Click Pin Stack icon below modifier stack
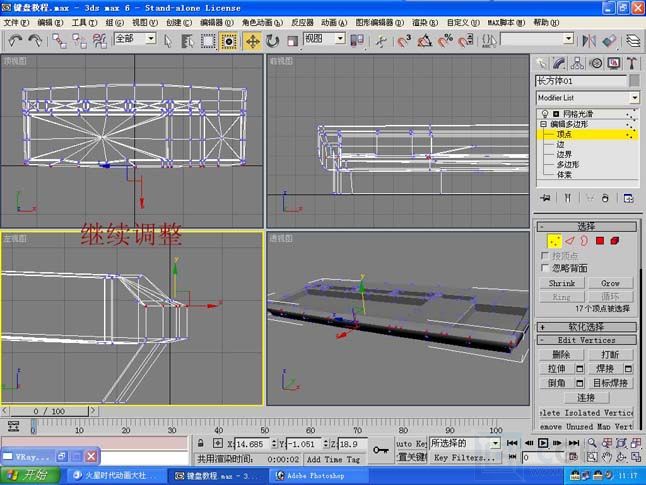 point(545,198)
